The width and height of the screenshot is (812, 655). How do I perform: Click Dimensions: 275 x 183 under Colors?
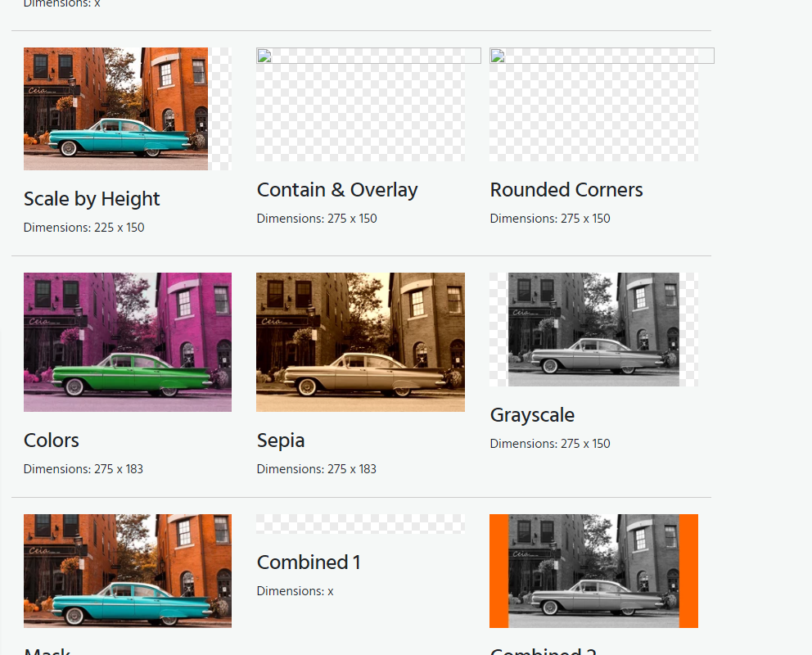[x=83, y=469]
